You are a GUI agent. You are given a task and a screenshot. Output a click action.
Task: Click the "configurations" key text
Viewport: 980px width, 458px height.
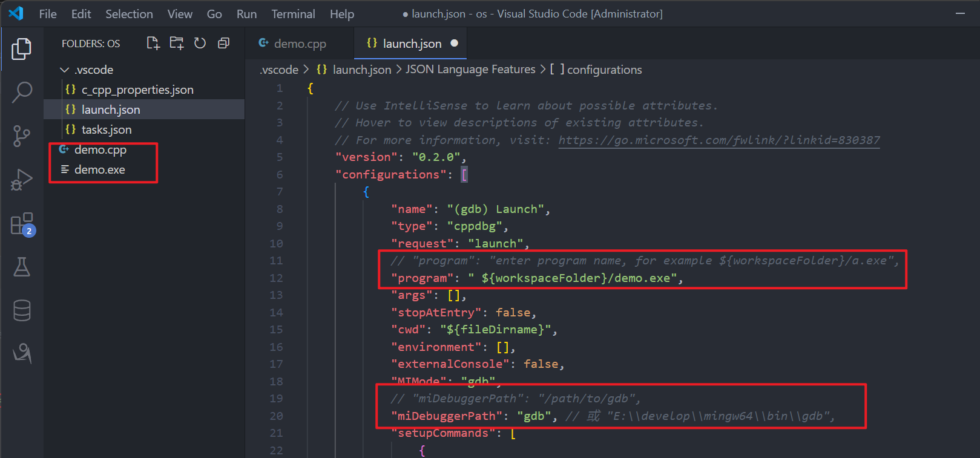coord(391,174)
